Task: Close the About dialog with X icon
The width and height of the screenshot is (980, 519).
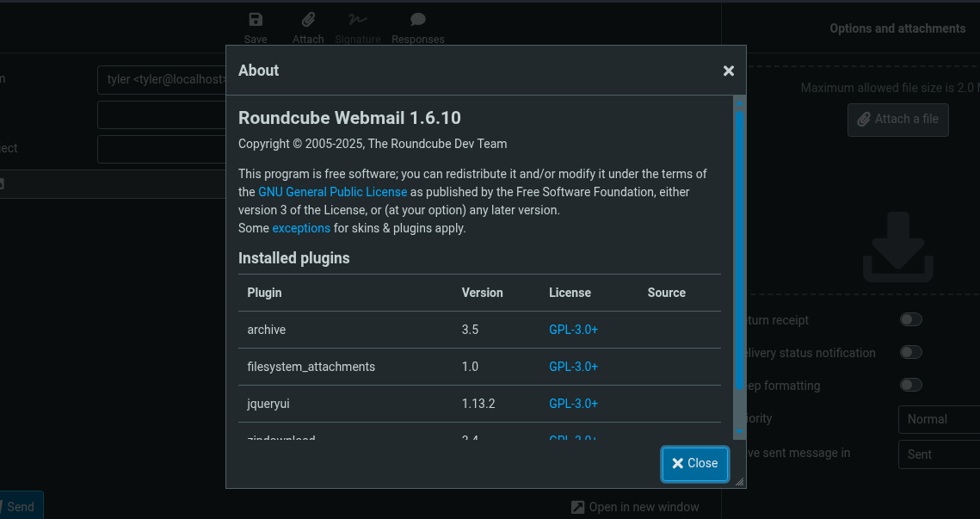Action: pos(729,71)
